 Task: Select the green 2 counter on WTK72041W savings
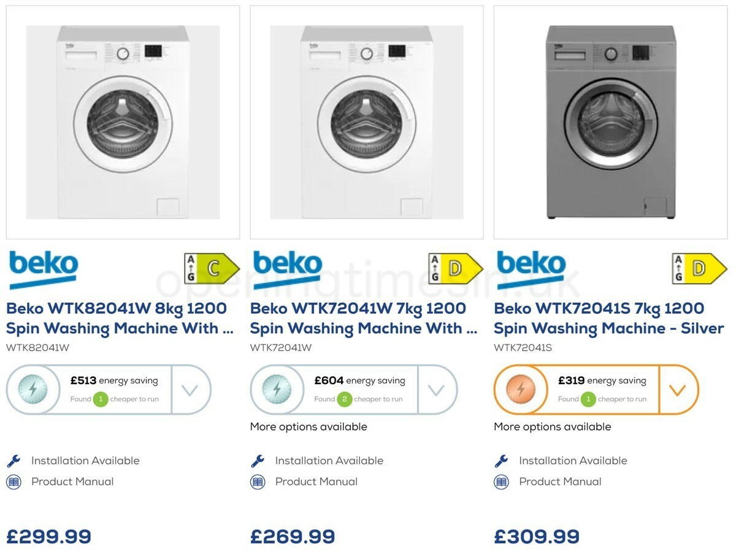(347, 399)
